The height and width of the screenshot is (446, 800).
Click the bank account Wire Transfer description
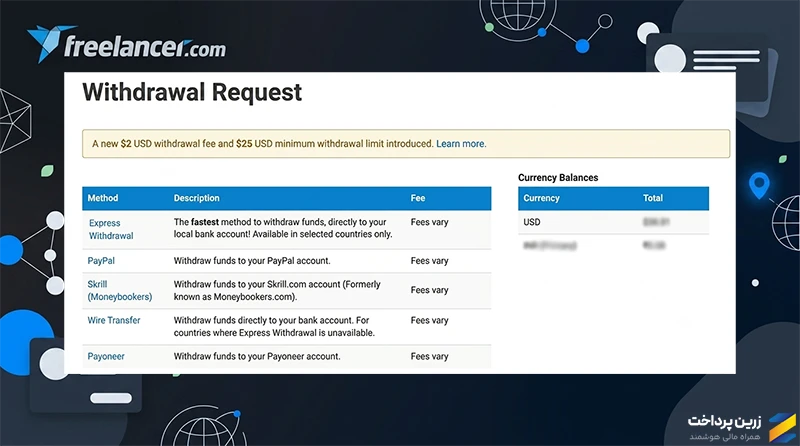click(x=274, y=327)
